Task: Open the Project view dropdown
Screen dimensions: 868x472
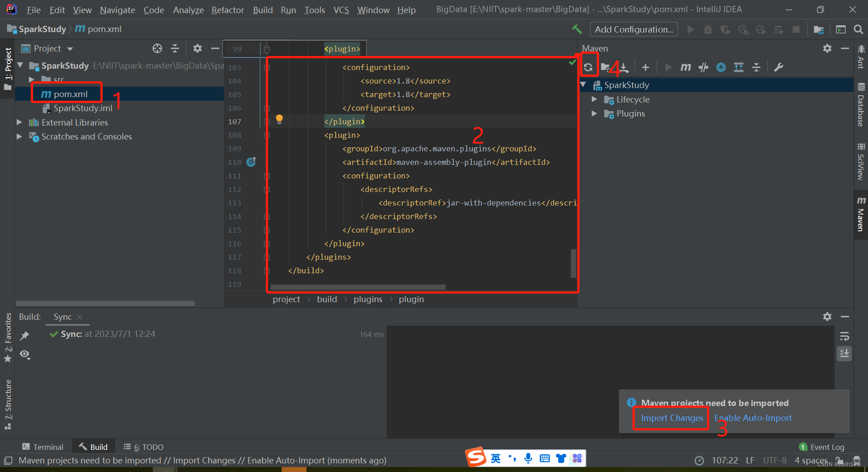Action: 70,49
